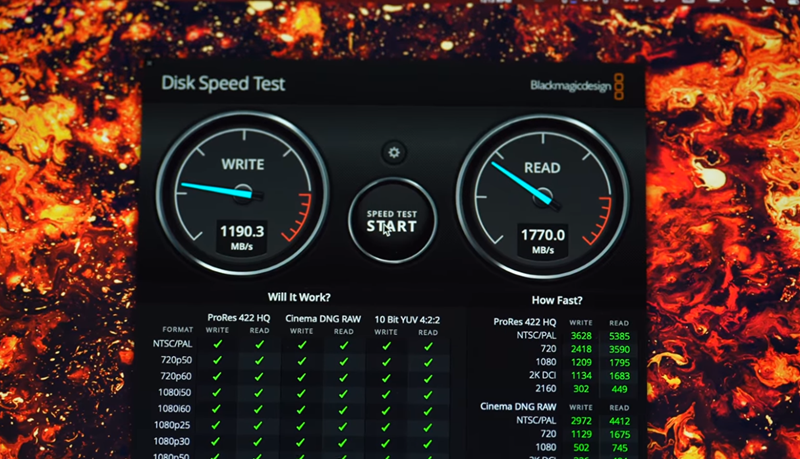Click the Disk Speed Test title

tap(223, 83)
